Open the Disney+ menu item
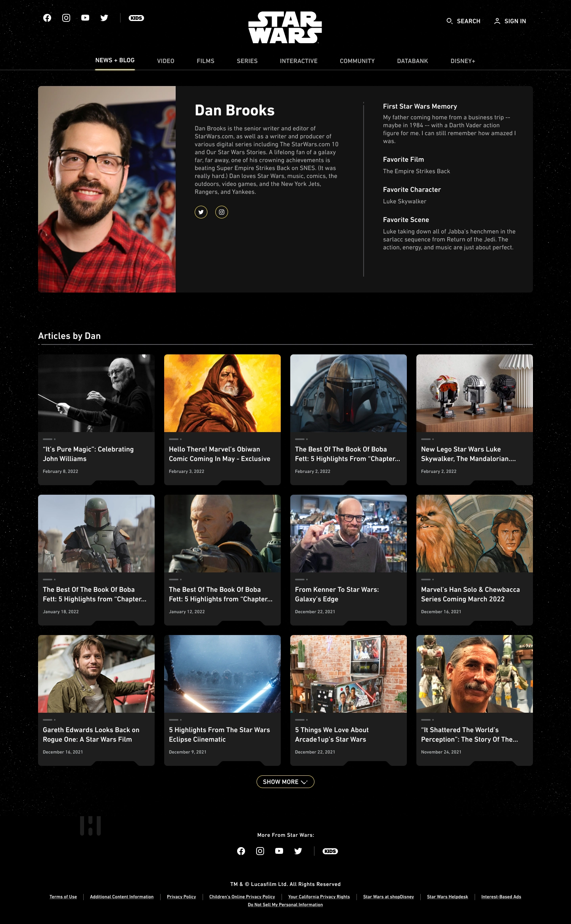 [463, 61]
